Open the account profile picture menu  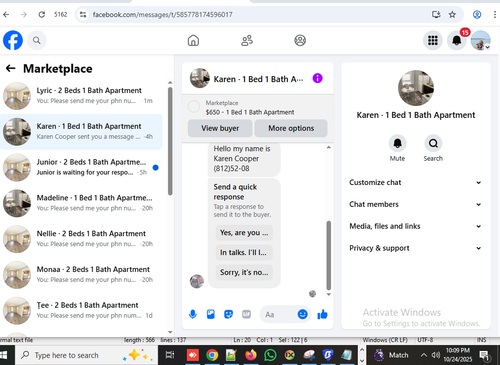tap(480, 40)
